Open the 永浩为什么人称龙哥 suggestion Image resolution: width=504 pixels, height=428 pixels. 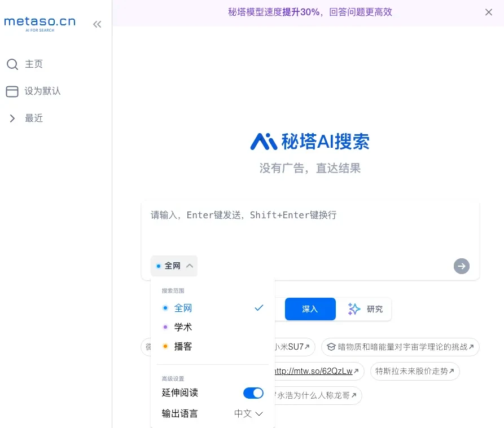(x=318, y=395)
